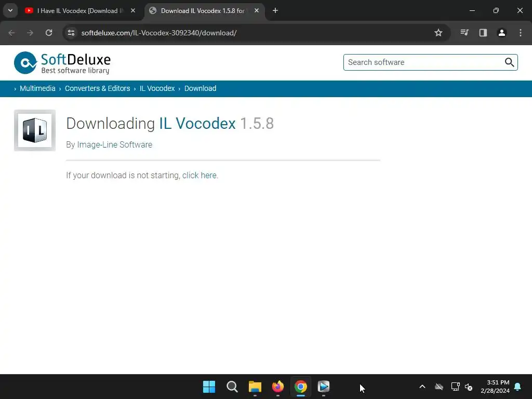Reload the current page
532x399 pixels.
click(x=49, y=33)
